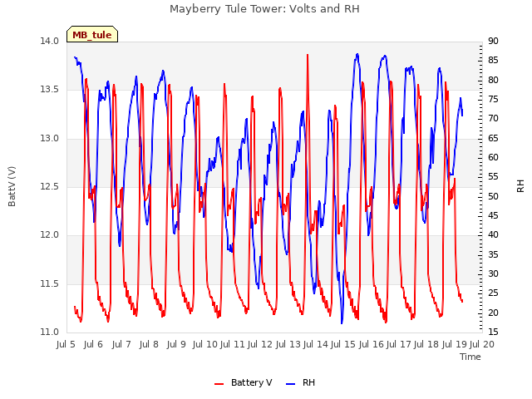
Task: Select the 'Battery V' legend label
Action: tap(251, 382)
